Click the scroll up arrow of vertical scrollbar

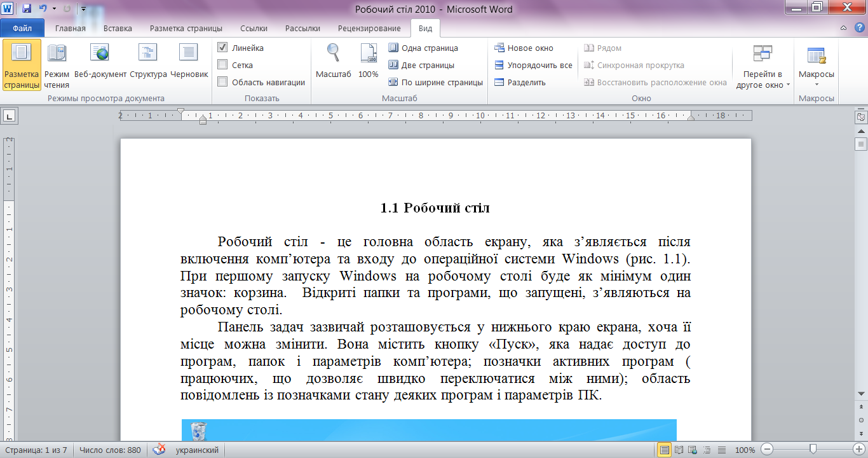861,130
